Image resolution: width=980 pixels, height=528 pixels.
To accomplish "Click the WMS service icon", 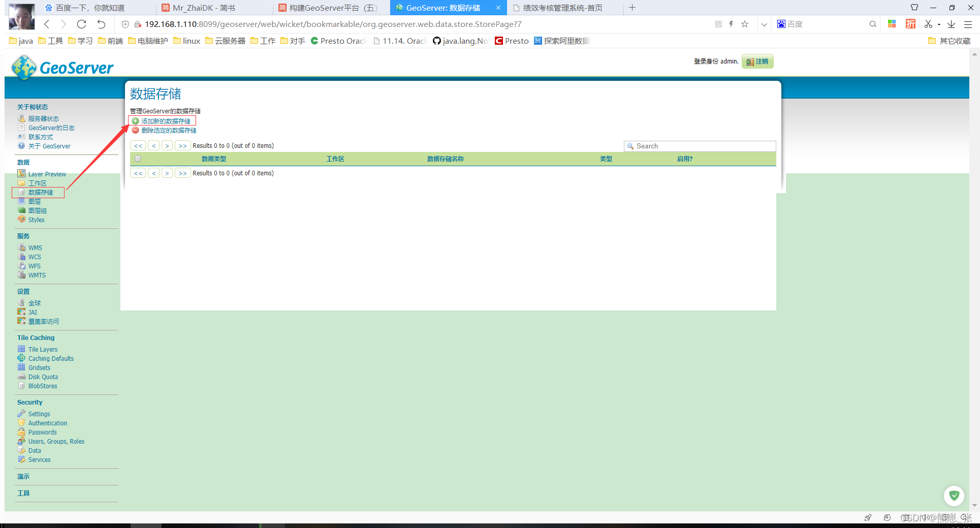I will point(21,247).
